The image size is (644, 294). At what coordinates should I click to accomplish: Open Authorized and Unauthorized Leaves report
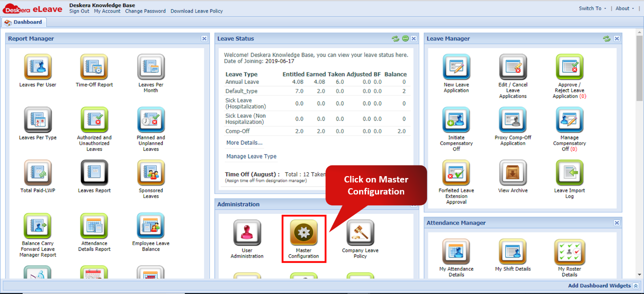pyautogui.click(x=94, y=120)
